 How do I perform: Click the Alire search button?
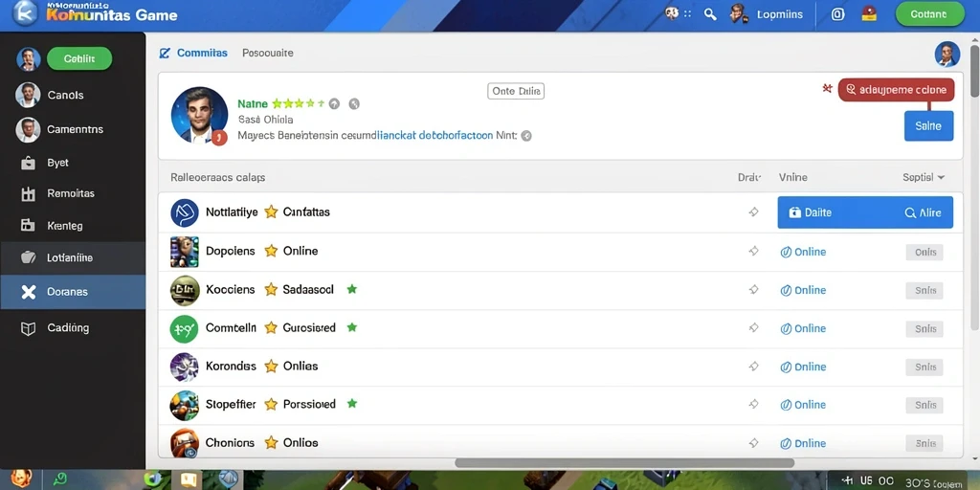(x=923, y=212)
